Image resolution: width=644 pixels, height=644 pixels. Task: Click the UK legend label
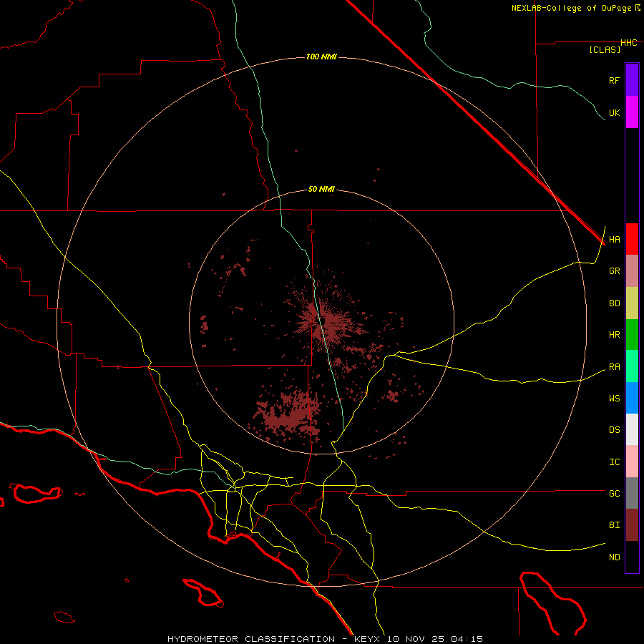[614, 112]
